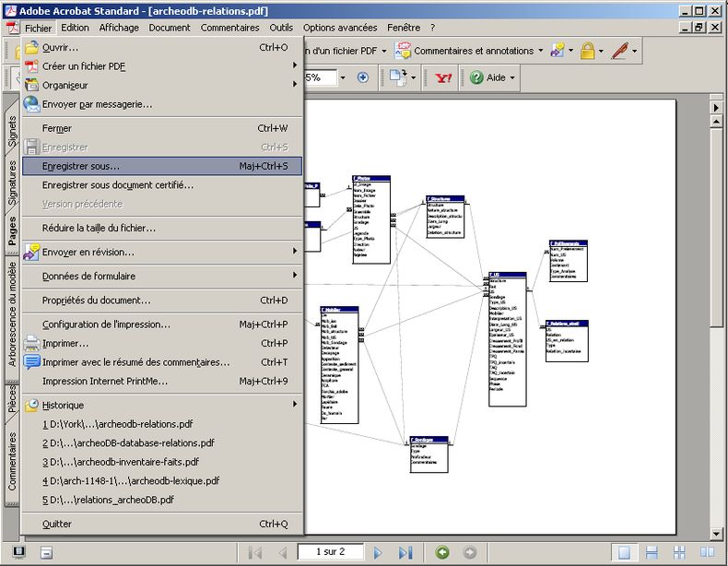Select continuous page layout icon

652,552
